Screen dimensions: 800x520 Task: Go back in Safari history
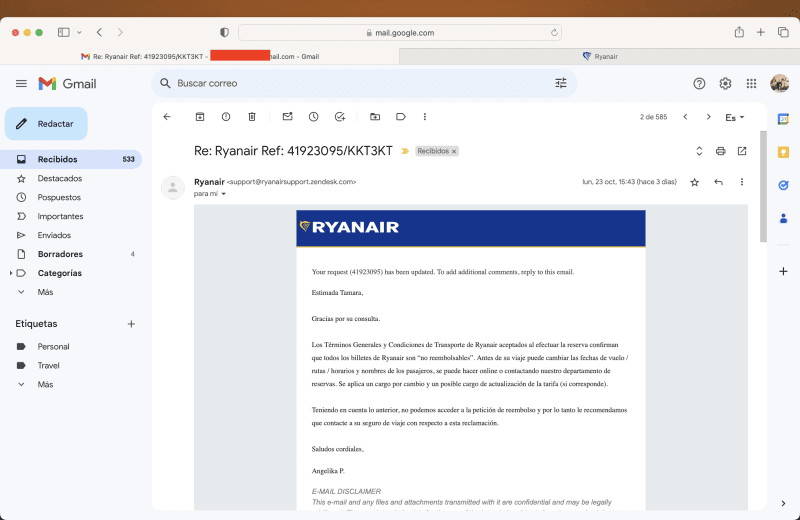(99, 32)
